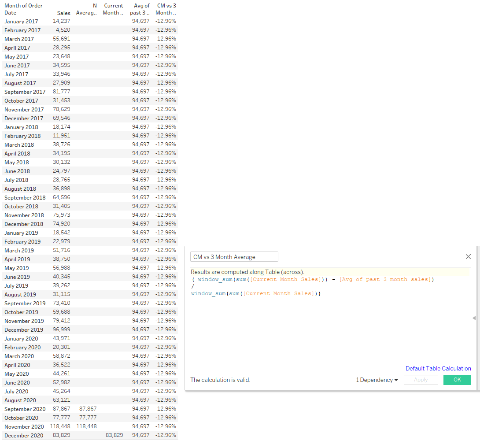
Task: Select the December 2020 row label
Action: coord(24,435)
